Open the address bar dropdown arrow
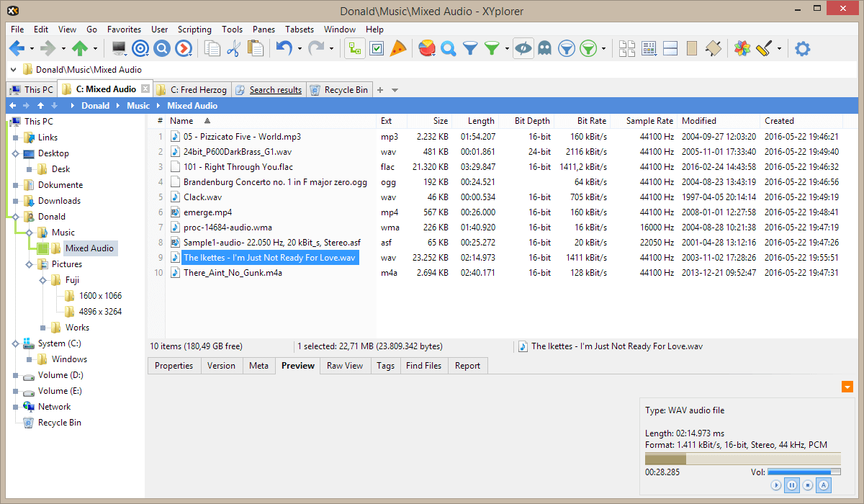 coord(14,70)
